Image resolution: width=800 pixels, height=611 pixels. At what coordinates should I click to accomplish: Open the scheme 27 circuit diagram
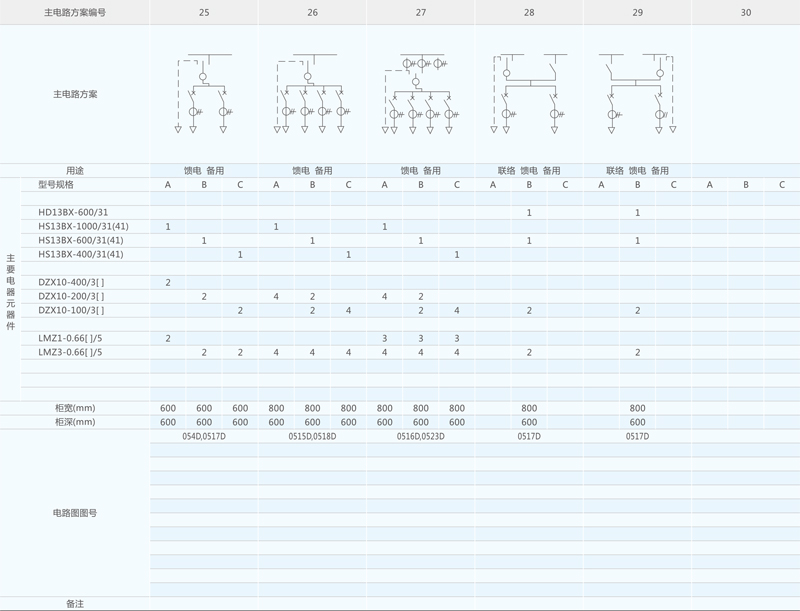pyautogui.click(x=421, y=94)
